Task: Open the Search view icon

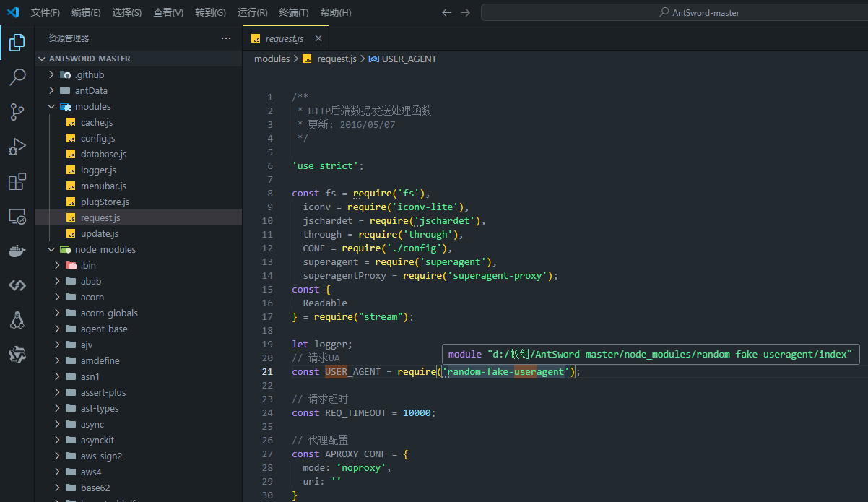Action: [17, 77]
